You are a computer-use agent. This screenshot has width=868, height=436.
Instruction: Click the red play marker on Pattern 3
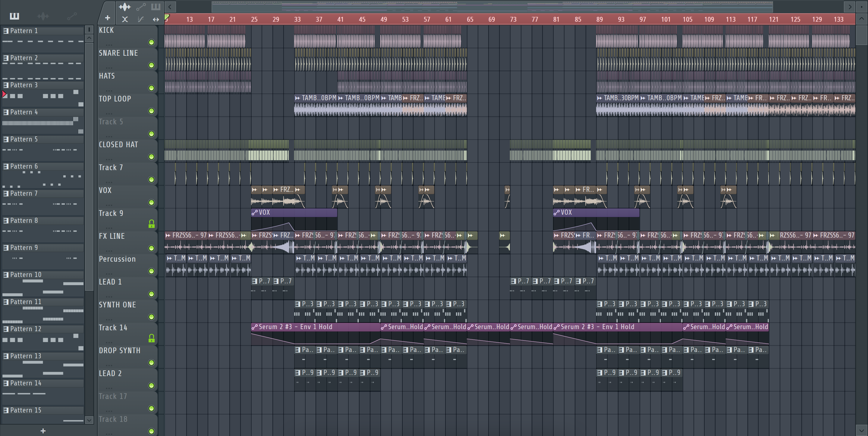pyautogui.click(x=5, y=94)
